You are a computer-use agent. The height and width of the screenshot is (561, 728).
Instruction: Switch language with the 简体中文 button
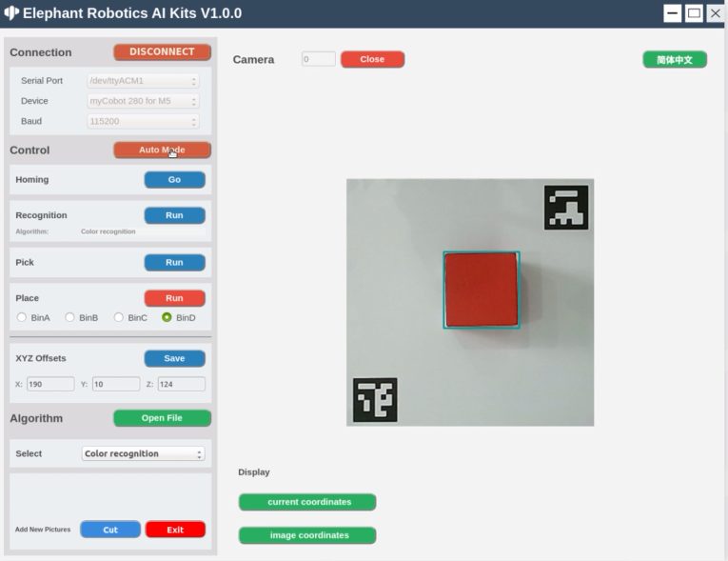(675, 59)
